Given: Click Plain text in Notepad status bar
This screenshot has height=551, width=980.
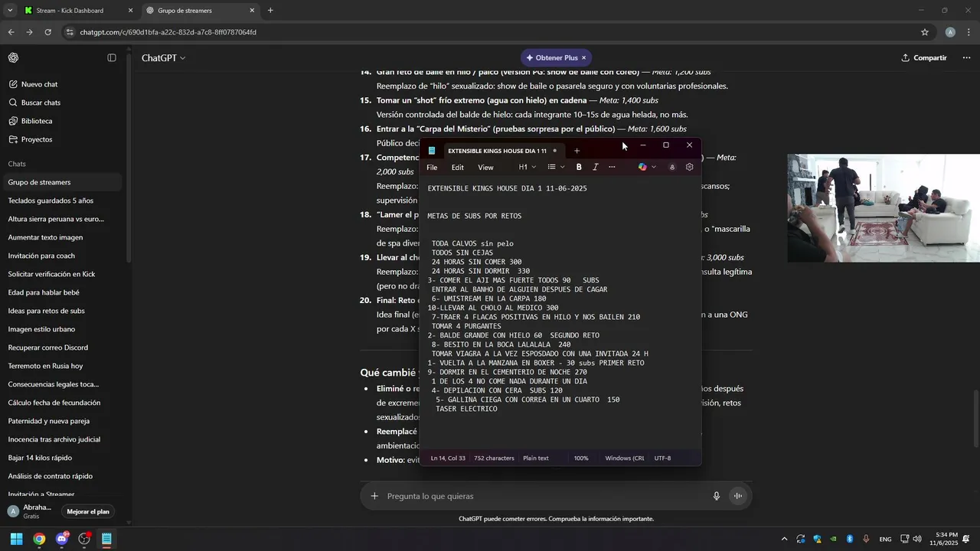Looking at the screenshot, I should pyautogui.click(x=536, y=458).
